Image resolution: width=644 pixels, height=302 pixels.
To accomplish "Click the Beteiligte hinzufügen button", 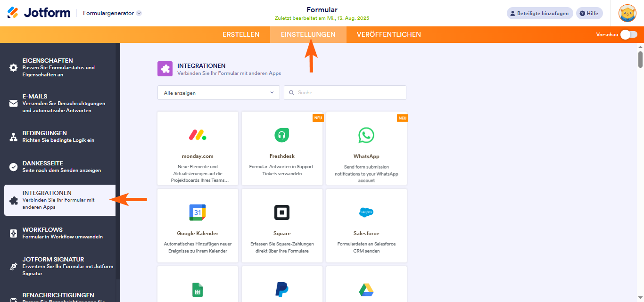I will (539, 13).
